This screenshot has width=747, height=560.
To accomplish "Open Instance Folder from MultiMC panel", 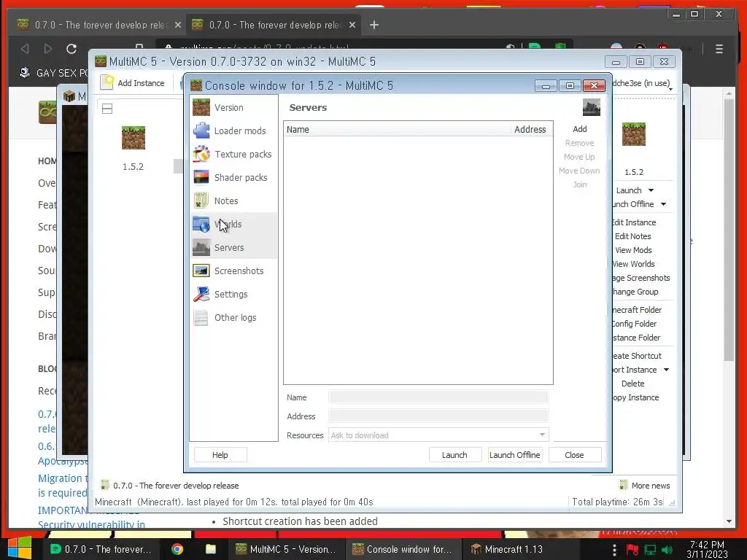I will tap(637, 337).
